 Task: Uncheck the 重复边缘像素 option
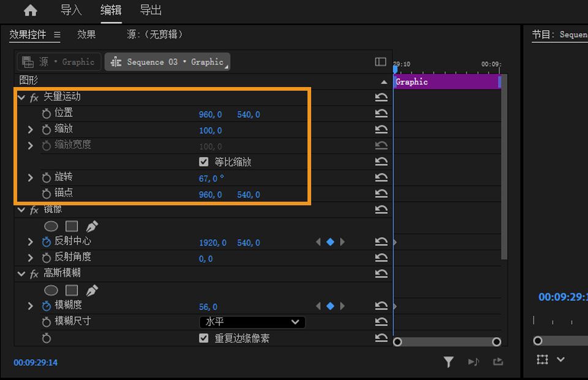tap(204, 338)
